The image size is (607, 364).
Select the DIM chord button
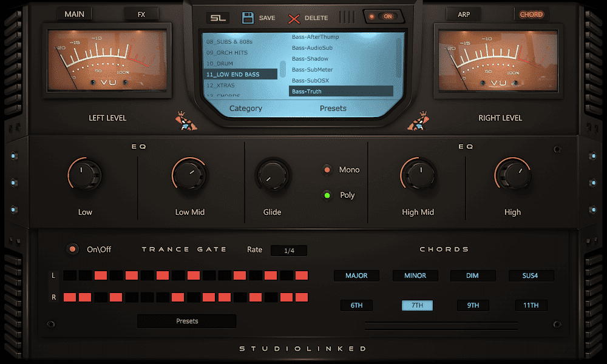(x=473, y=275)
